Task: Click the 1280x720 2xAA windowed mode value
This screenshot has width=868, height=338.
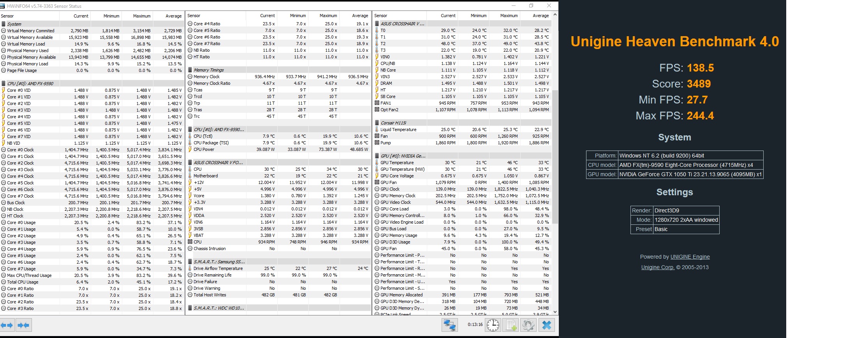Action: pos(686,220)
